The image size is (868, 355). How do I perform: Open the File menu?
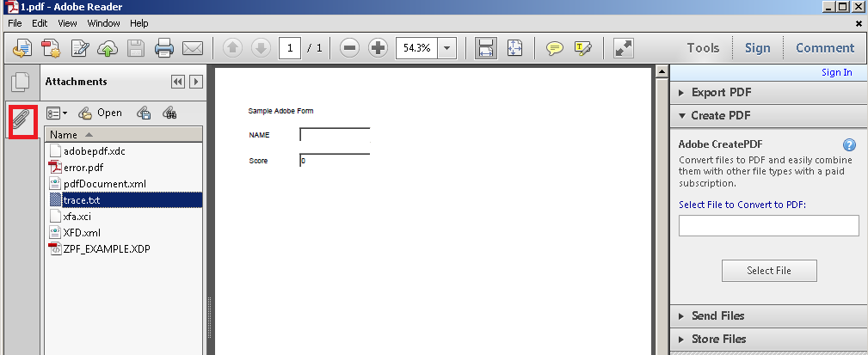pos(15,23)
